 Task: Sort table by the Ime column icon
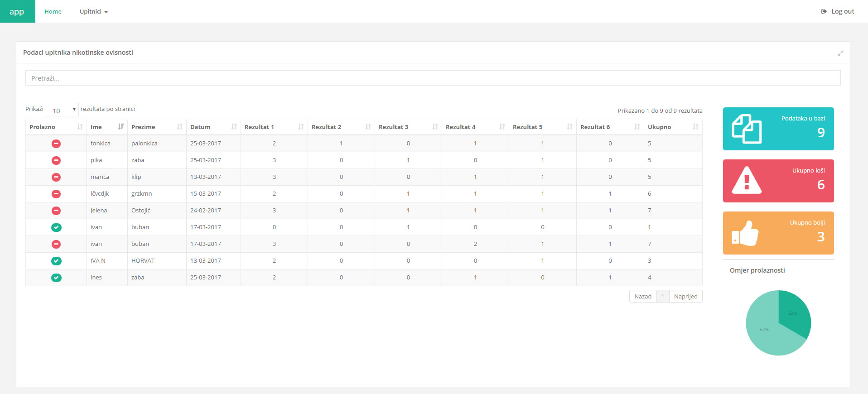121,127
